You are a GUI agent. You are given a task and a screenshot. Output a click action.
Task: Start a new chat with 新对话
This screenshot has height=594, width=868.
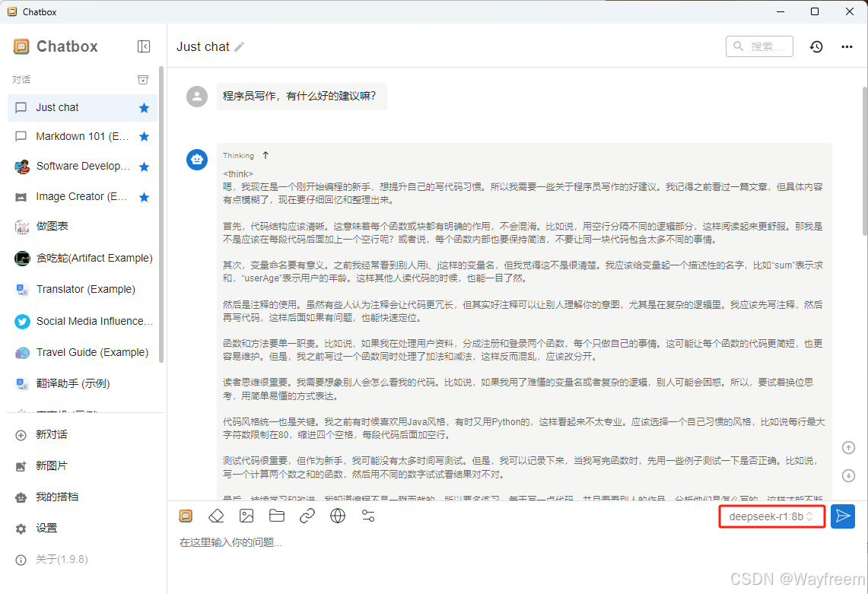[x=82, y=434]
